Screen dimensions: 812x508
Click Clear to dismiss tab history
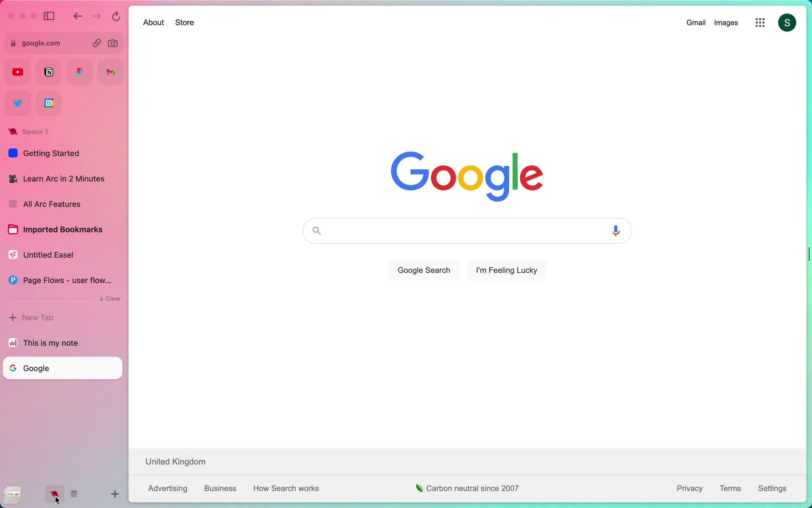(110, 298)
